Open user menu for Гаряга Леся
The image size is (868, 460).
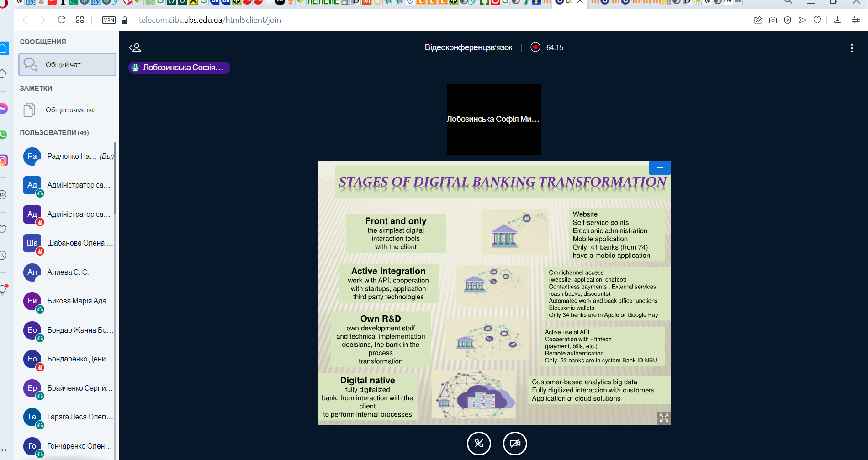[x=68, y=417]
